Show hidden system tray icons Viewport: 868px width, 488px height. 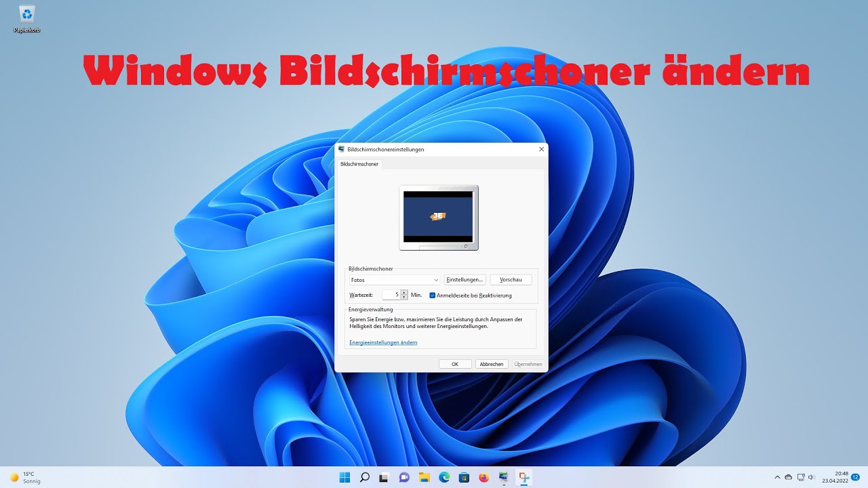777,477
